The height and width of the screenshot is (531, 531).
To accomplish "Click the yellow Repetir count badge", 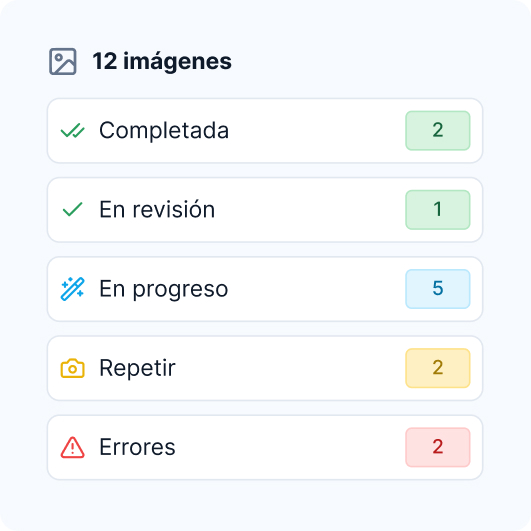I will click(x=438, y=368).
